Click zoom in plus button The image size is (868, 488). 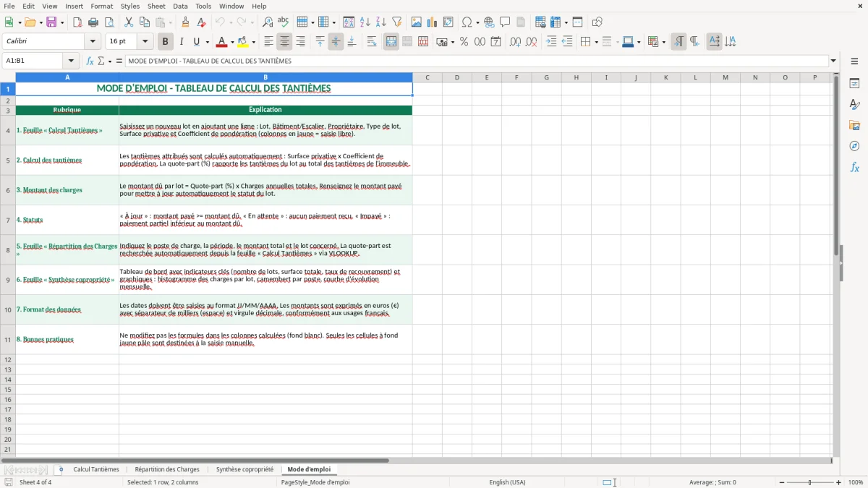[839, 482]
